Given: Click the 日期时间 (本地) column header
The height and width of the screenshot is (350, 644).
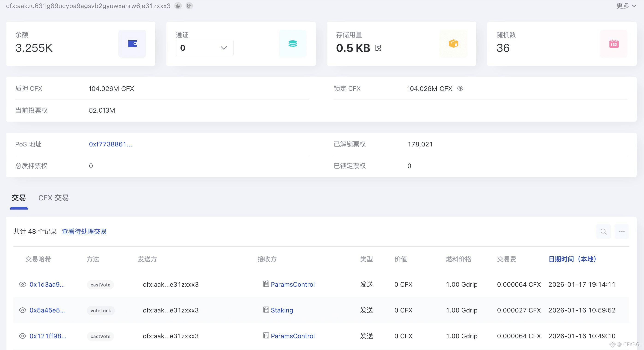Looking at the screenshot, I should pyautogui.click(x=572, y=259).
